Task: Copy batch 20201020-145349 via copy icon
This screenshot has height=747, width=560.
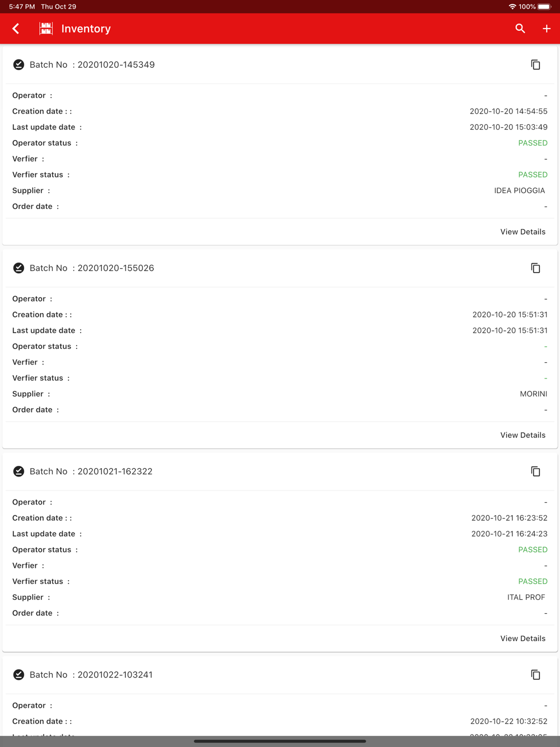Action: tap(535, 64)
